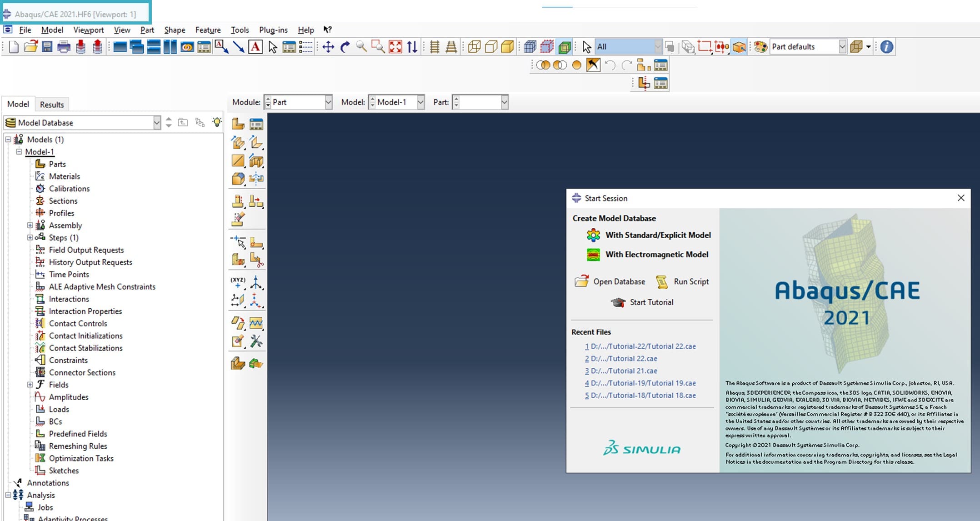The height and width of the screenshot is (521, 980).
Task: Click With Electromagnetic Model
Action: click(x=647, y=255)
